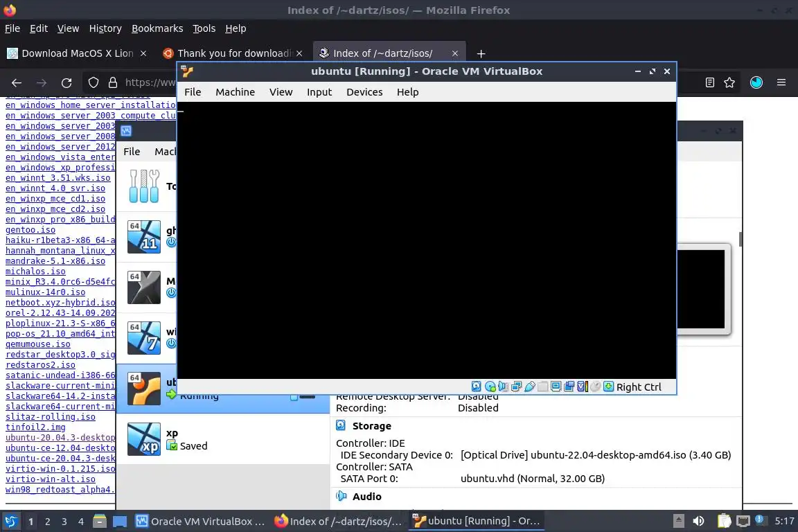Open View menu in ubuntu VM window

(x=281, y=92)
